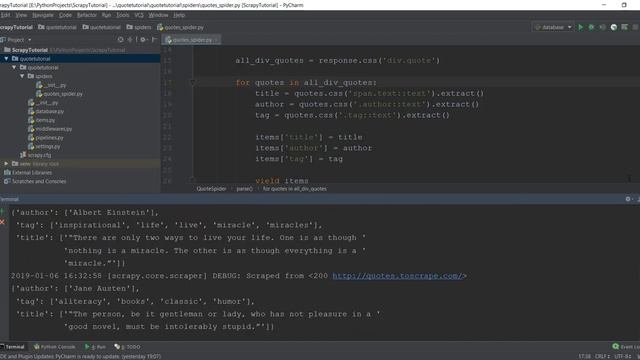The height and width of the screenshot is (360, 640).
Task: Open the Edit menu
Action: click(x=5, y=15)
